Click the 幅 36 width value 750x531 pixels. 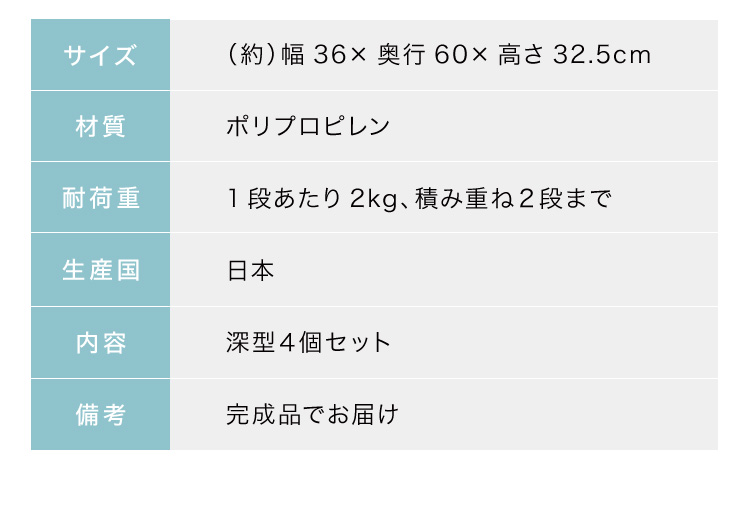pyautogui.click(x=313, y=54)
